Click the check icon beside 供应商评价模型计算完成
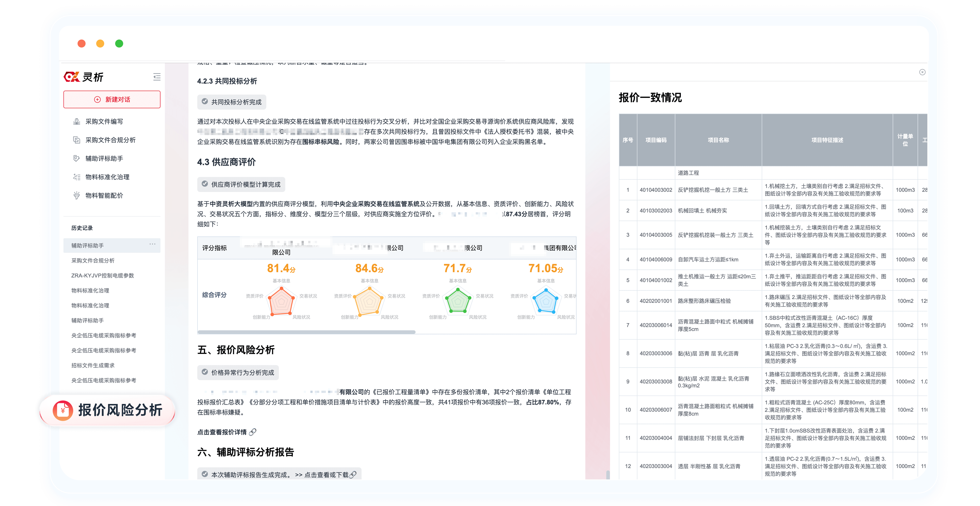This screenshot has height=506, width=980. click(205, 184)
